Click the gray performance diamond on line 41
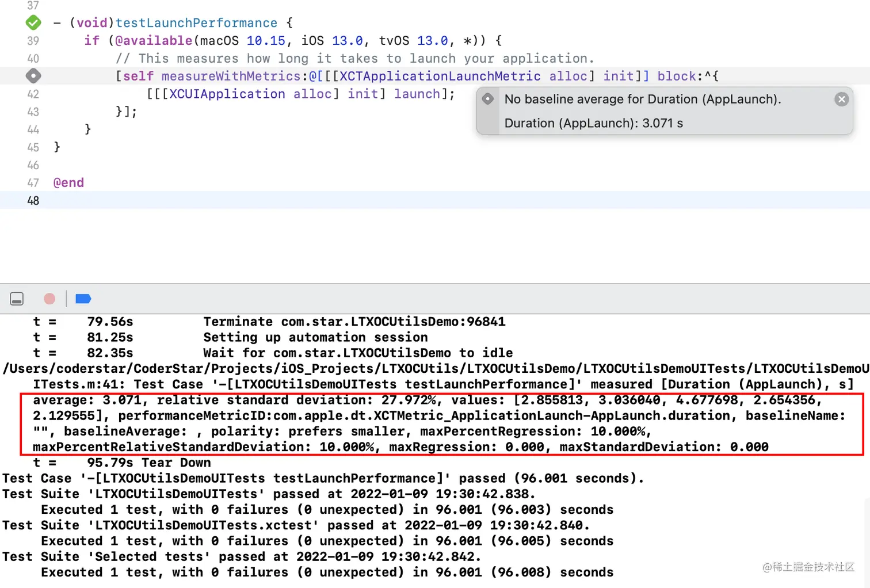This screenshot has width=870, height=588. click(x=33, y=76)
